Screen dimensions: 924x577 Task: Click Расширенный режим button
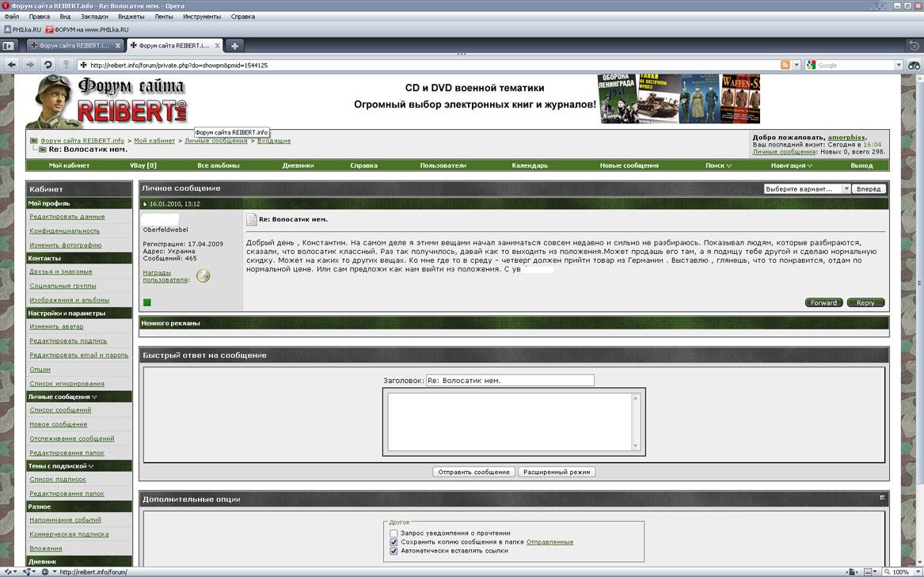[x=557, y=472]
